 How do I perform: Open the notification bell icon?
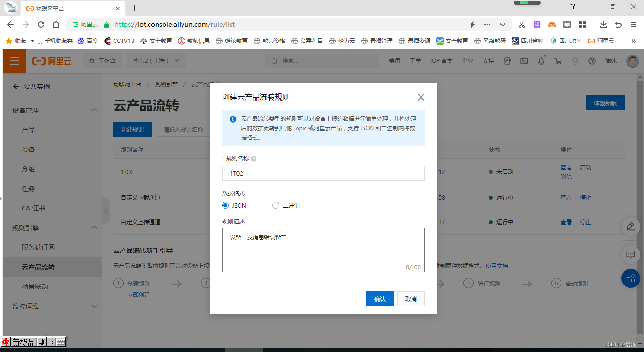click(541, 61)
